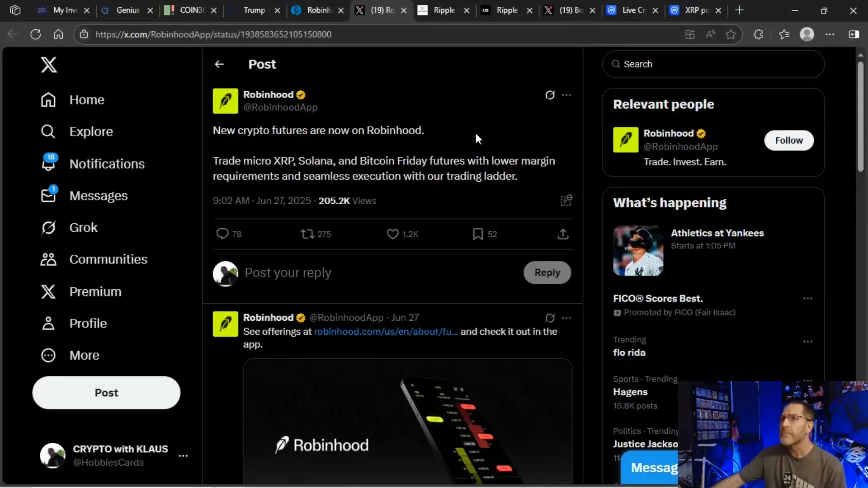Like the post with 1.2K likes
868x488 pixels.
tap(402, 234)
